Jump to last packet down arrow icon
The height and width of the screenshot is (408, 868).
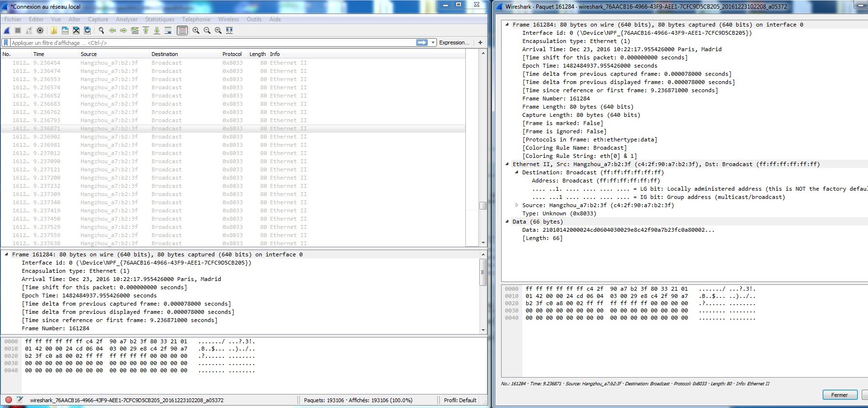coord(157,30)
